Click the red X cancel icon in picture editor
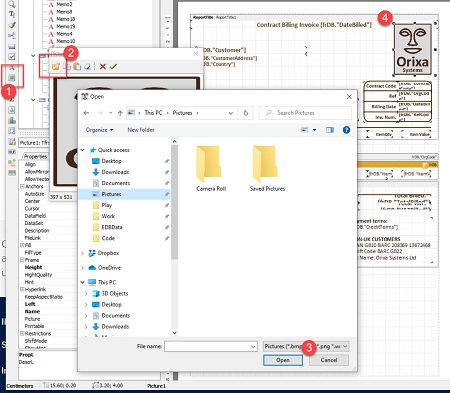This screenshot has width=450, height=393. click(103, 67)
